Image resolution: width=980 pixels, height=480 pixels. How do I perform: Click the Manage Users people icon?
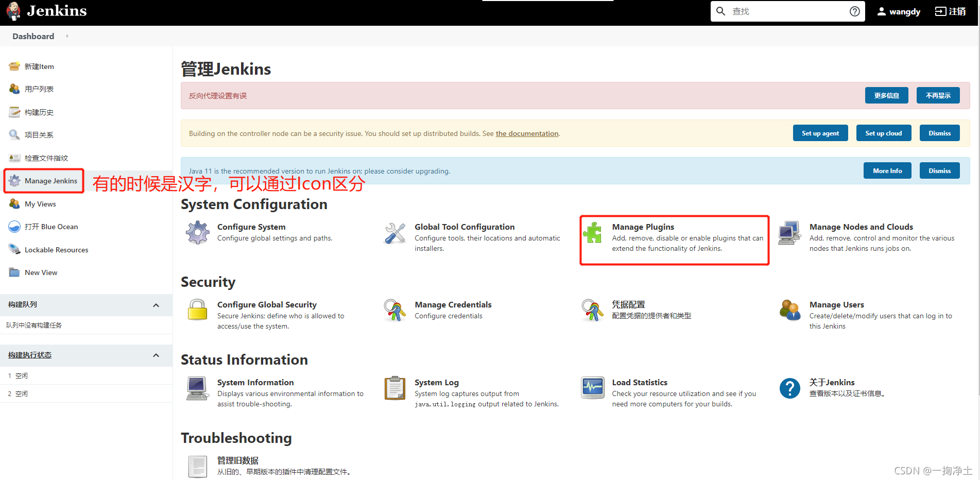click(x=789, y=310)
